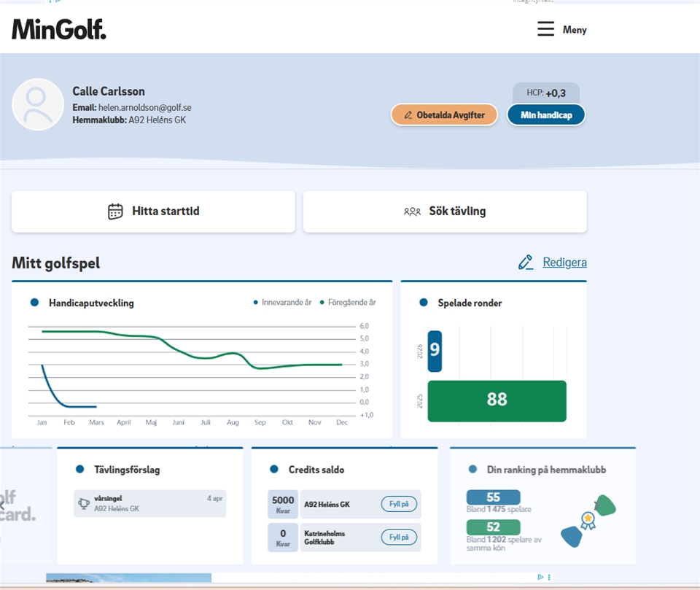Click the MinGolf logo

click(x=59, y=29)
